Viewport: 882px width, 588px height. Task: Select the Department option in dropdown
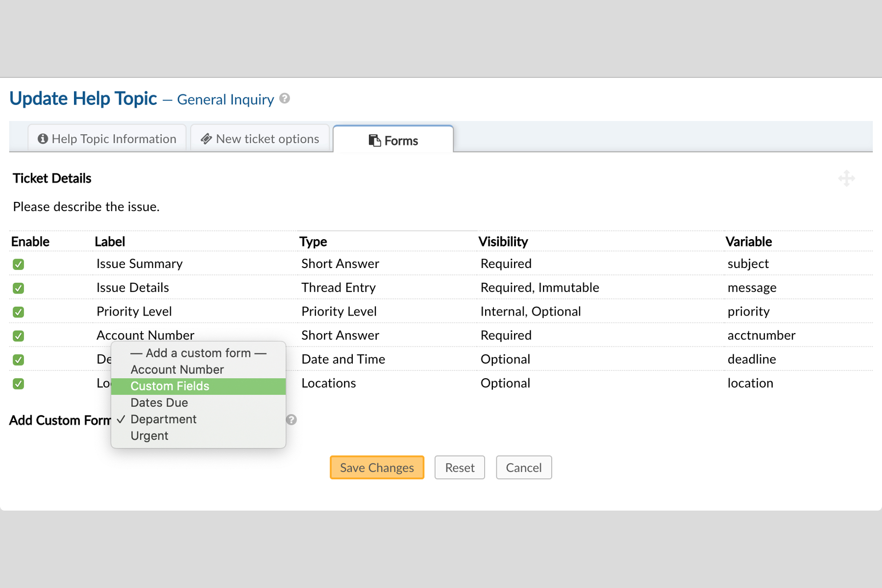tap(163, 419)
